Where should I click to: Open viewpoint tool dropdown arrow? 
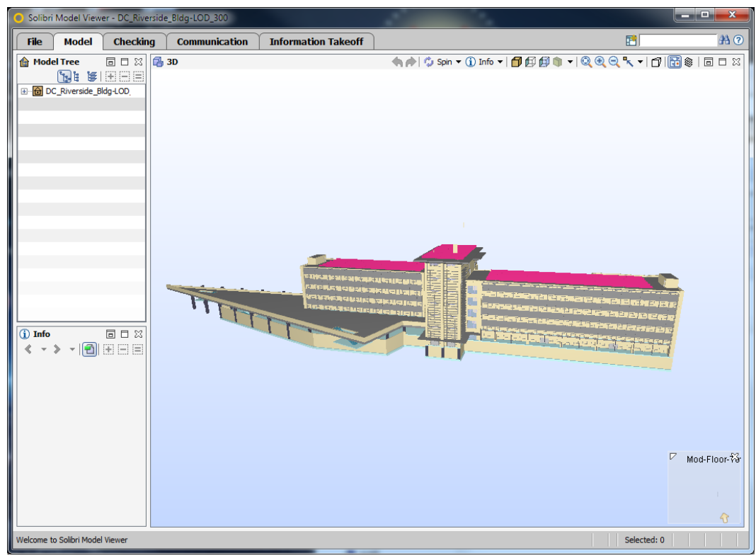tap(640, 62)
